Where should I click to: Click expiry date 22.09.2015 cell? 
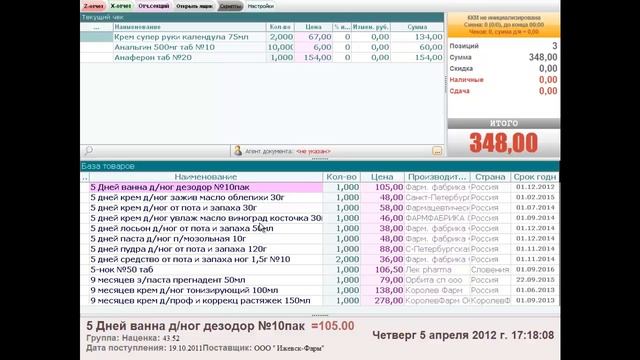(x=535, y=280)
